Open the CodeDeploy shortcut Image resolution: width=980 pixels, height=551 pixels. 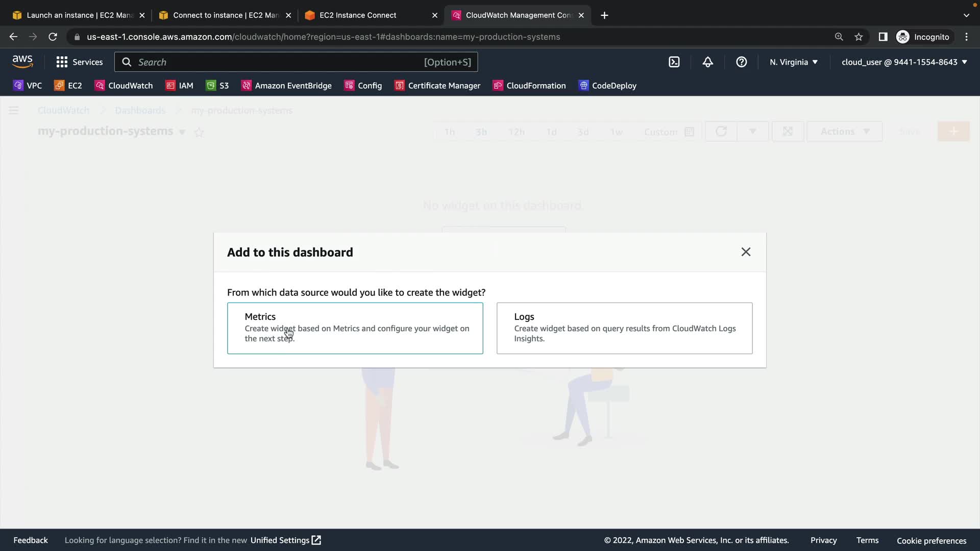[x=607, y=86]
